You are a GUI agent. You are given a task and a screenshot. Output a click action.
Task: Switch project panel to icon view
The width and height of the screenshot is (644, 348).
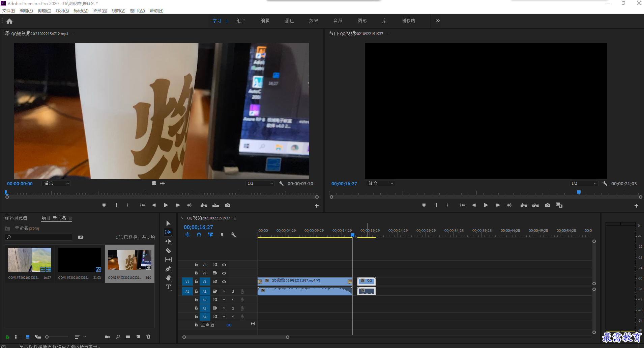[x=28, y=337]
